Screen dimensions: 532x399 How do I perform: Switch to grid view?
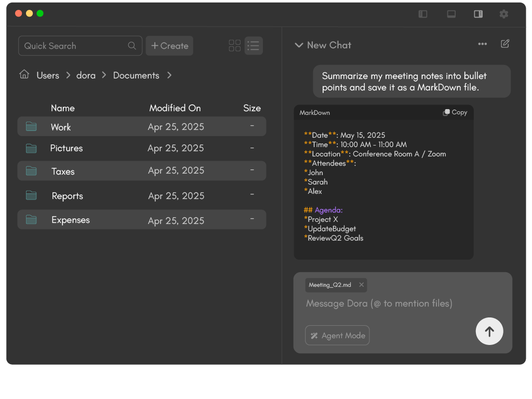coord(235,46)
